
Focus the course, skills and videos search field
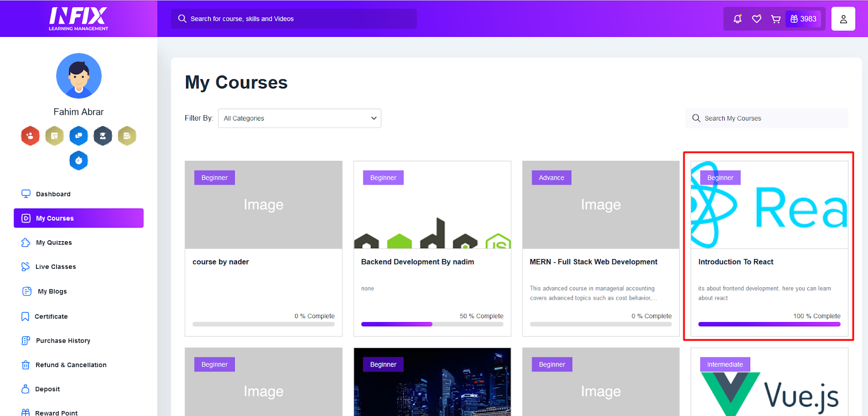[x=294, y=18]
